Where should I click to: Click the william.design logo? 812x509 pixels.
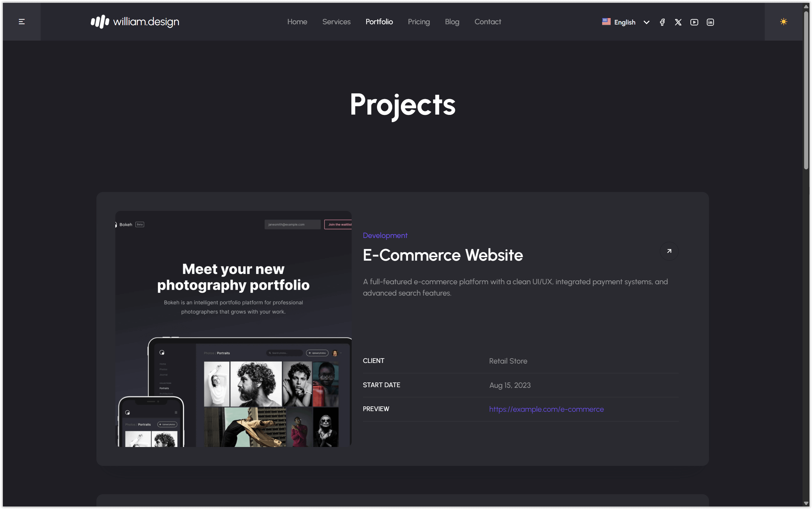pyautogui.click(x=134, y=21)
